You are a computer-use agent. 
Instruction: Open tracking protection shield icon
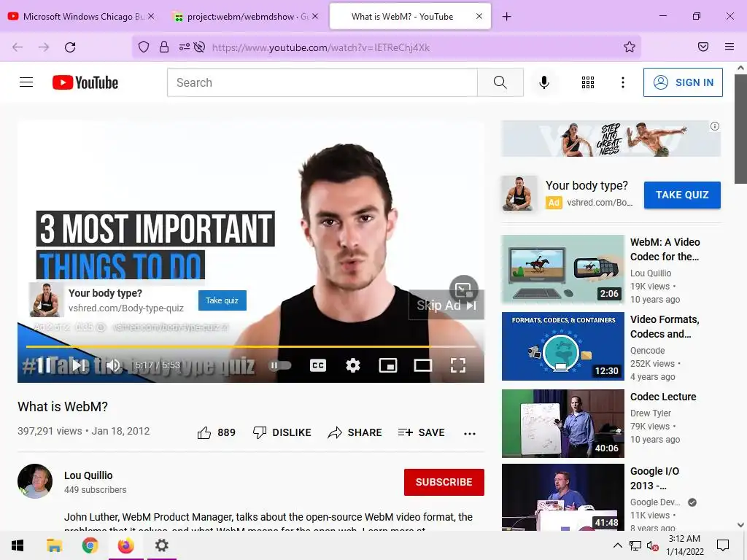[144, 47]
